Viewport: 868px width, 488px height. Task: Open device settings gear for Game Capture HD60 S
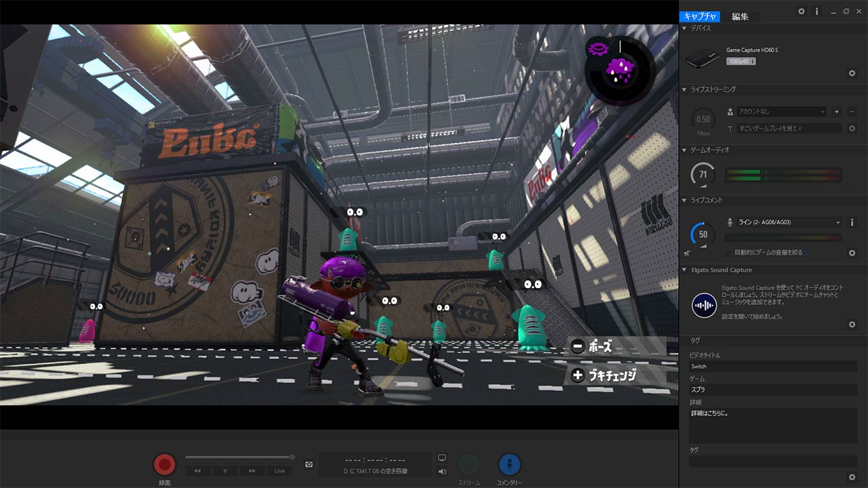tap(852, 73)
